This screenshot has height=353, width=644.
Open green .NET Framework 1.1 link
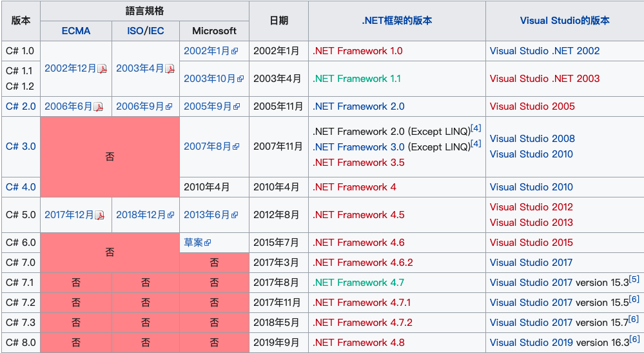click(x=356, y=79)
